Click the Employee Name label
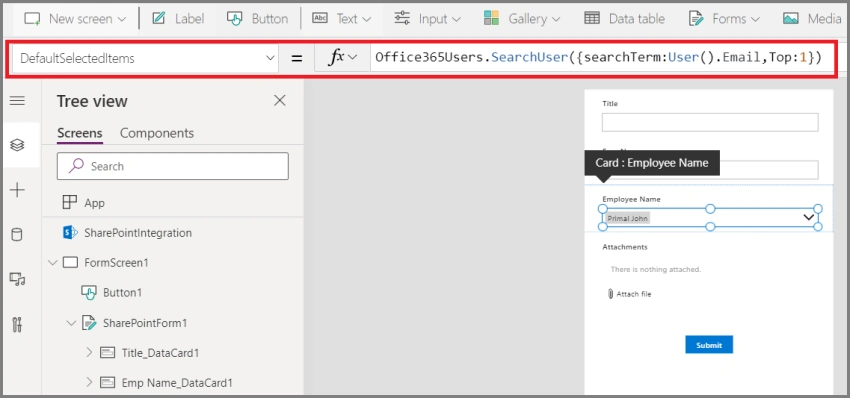850x398 pixels. tap(632, 199)
